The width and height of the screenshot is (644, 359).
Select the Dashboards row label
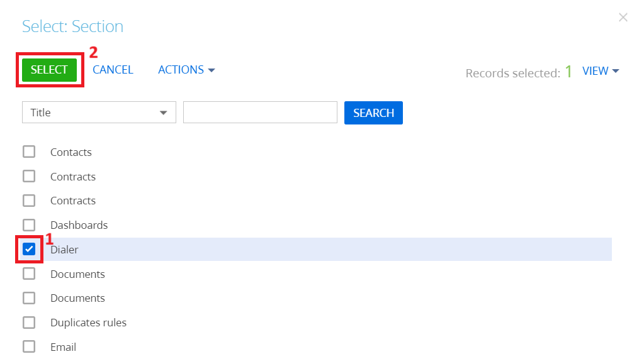[x=79, y=225]
